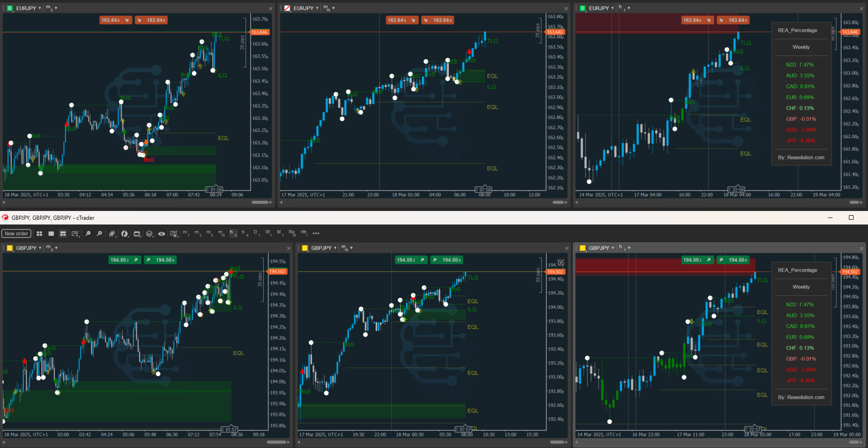Close the EURJPY m3 chart panel
The width and height of the screenshot is (868, 448).
tap(271, 8)
